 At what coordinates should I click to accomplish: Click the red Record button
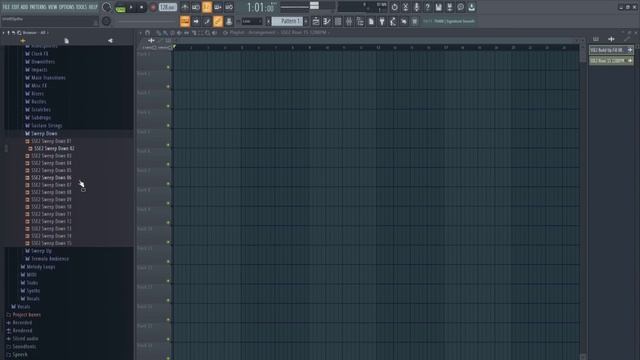[x=153, y=7]
